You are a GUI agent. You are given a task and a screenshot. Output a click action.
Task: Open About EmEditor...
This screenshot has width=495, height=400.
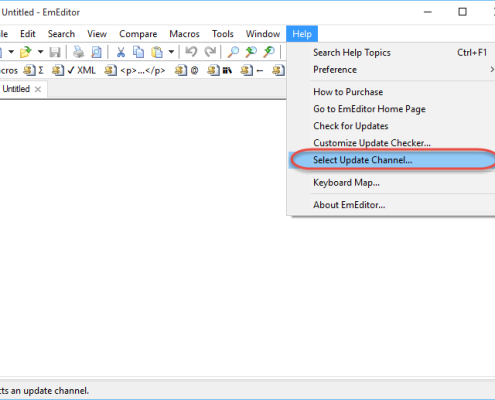pos(391,205)
